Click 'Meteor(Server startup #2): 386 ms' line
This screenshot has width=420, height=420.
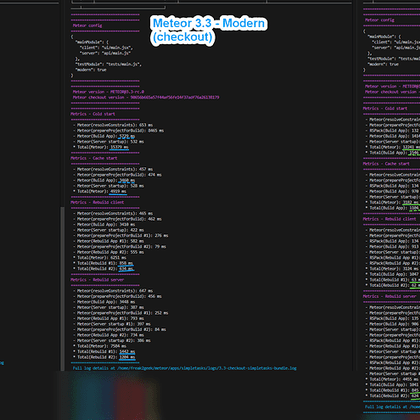[x=112, y=341]
